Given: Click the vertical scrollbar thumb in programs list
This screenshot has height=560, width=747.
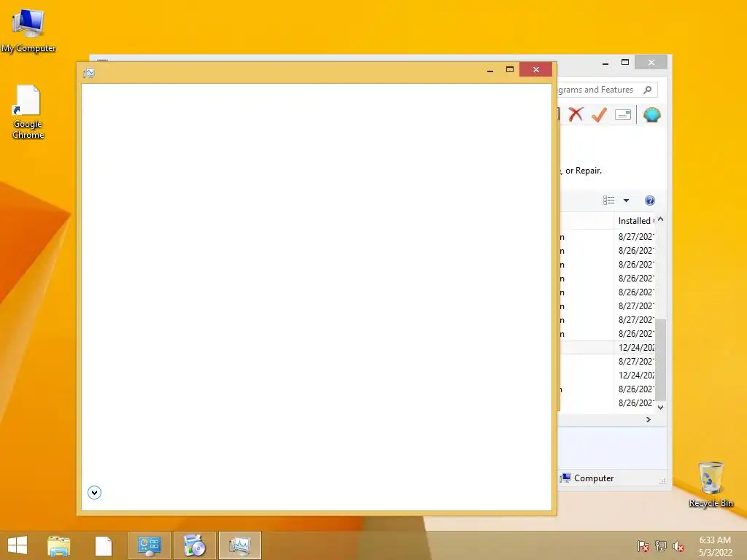Looking at the screenshot, I should (660, 359).
